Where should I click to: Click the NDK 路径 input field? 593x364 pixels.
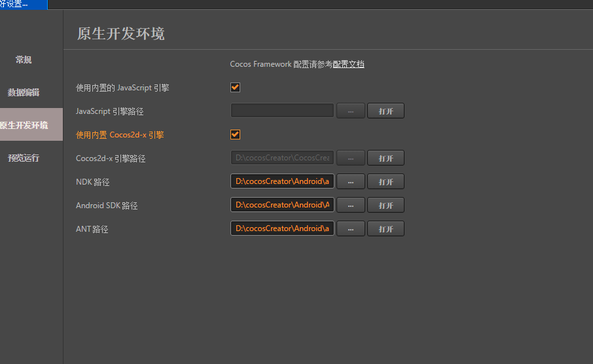click(282, 181)
